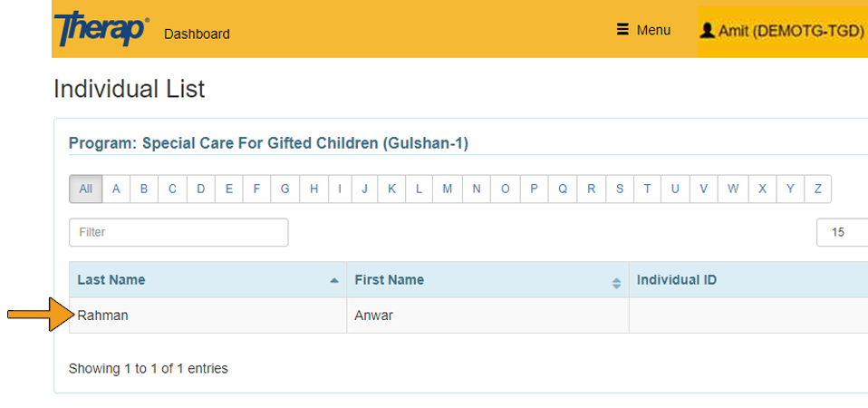
Task: Filter individuals by letter R
Action: pyautogui.click(x=591, y=189)
